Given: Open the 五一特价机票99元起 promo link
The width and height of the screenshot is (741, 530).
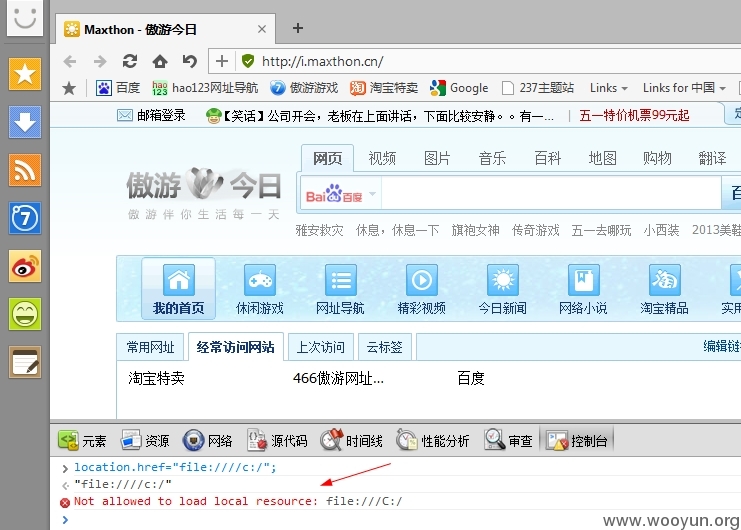Looking at the screenshot, I should click(634, 116).
